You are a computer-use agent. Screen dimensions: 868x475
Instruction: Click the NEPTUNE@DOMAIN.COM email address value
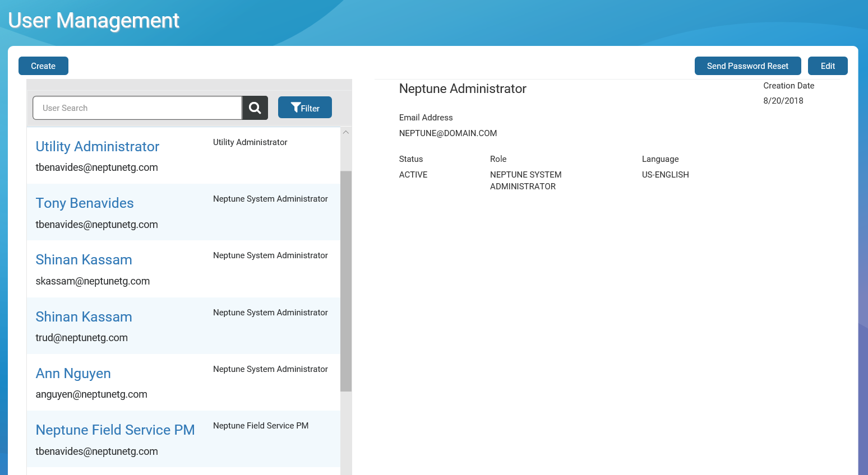click(x=447, y=133)
